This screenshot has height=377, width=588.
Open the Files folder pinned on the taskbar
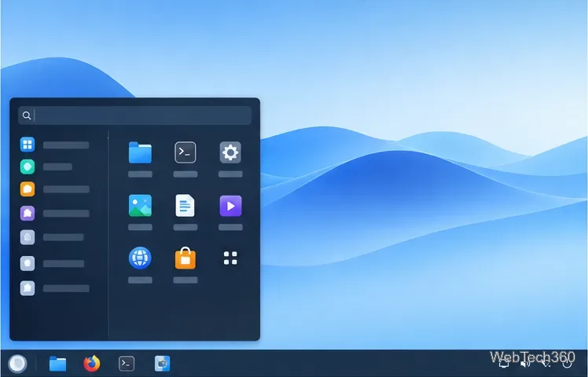click(x=57, y=364)
